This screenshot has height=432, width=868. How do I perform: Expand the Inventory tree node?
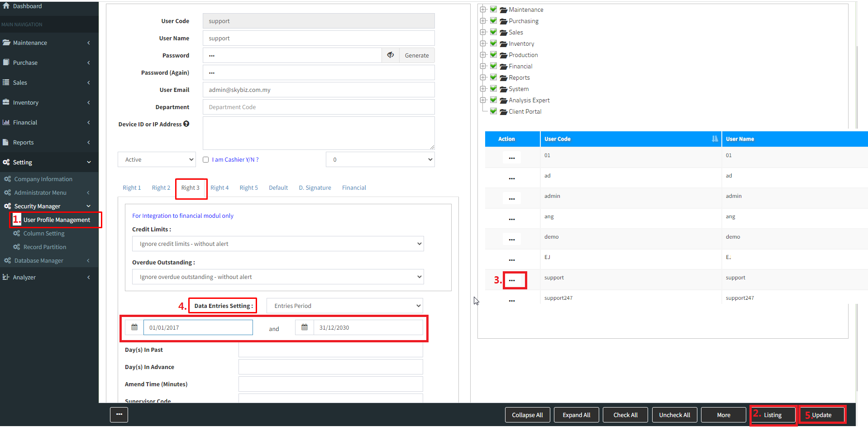[x=483, y=43]
